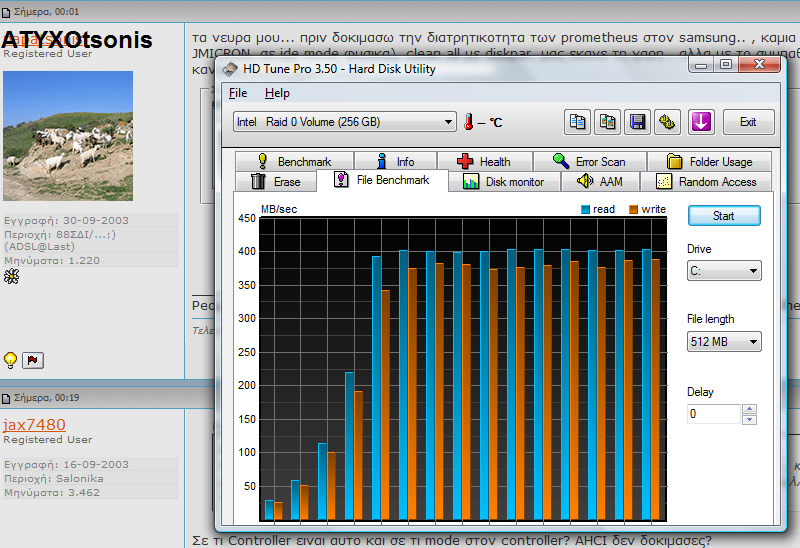Click the MB/sec axis label
Viewport: 800px width, 548px height.
coord(279,209)
